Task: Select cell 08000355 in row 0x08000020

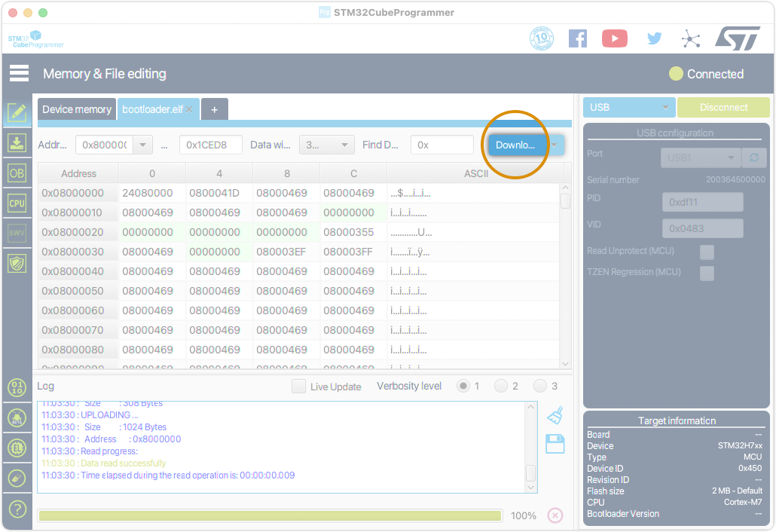Action: (353, 232)
